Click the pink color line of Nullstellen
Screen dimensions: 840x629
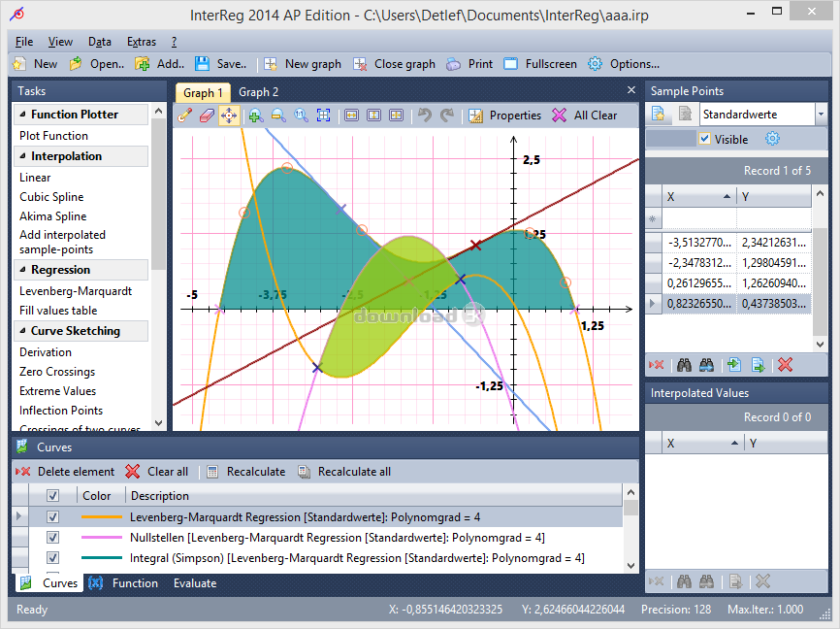[102, 538]
